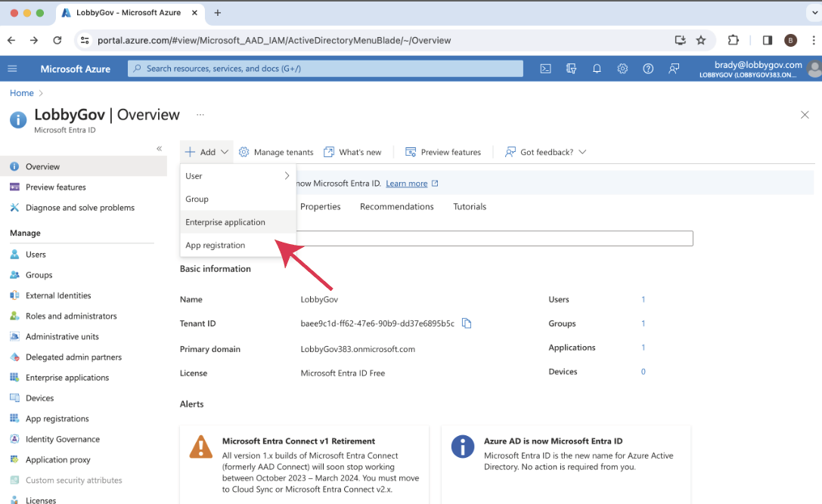Open the Directories and subscriptions filter icon
Viewport: 822px width, 504px height.
tap(572, 69)
